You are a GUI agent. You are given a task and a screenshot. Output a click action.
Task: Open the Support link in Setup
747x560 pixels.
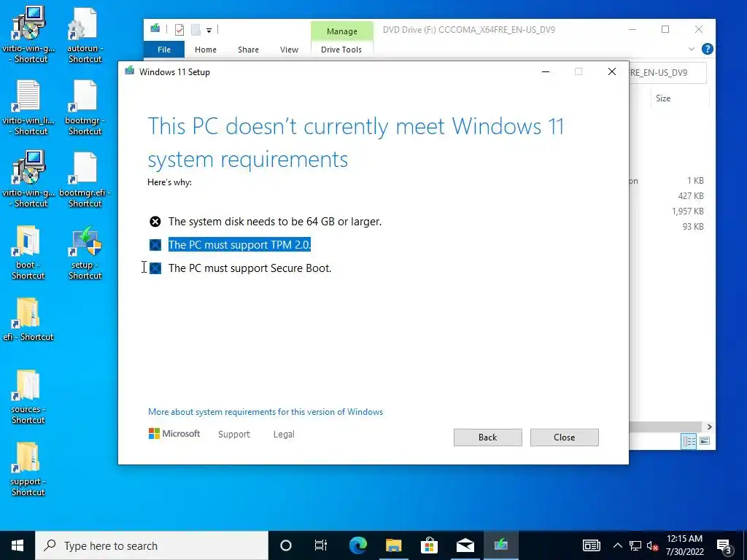(x=234, y=435)
